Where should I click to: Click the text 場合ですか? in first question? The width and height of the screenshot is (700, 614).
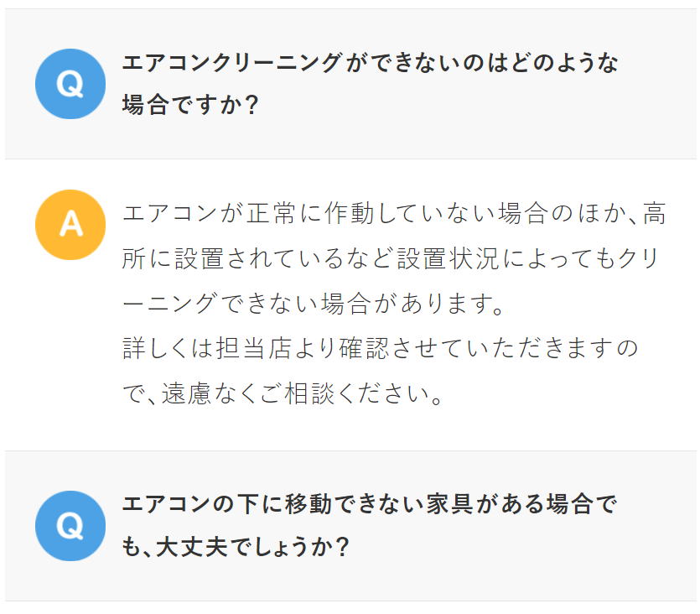(189, 106)
